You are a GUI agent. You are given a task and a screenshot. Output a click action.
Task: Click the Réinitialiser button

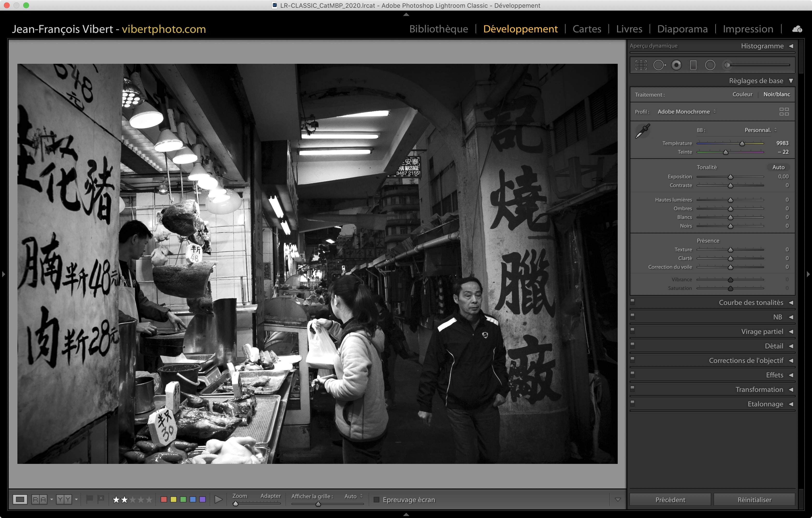[x=754, y=499]
